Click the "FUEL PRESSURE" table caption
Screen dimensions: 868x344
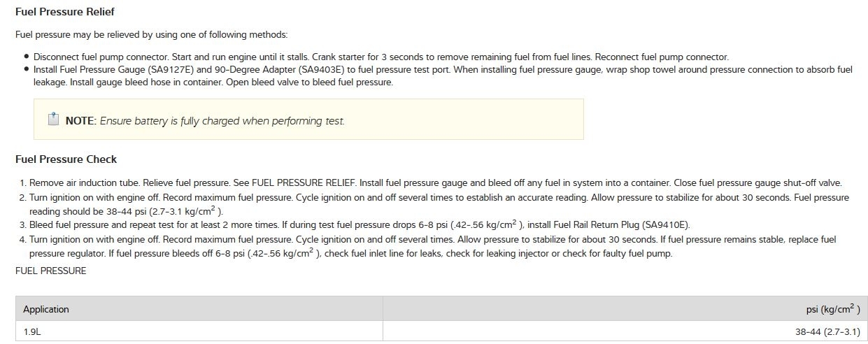pos(51,271)
